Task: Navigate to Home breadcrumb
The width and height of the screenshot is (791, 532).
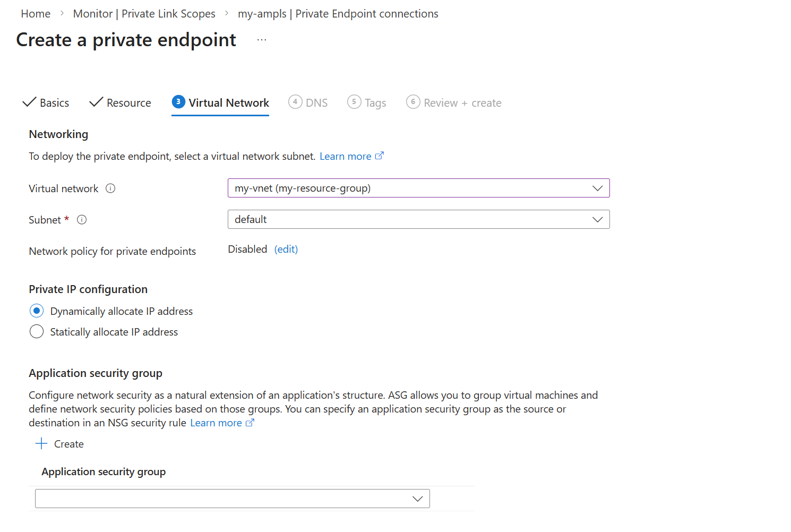Action: pos(36,14)
